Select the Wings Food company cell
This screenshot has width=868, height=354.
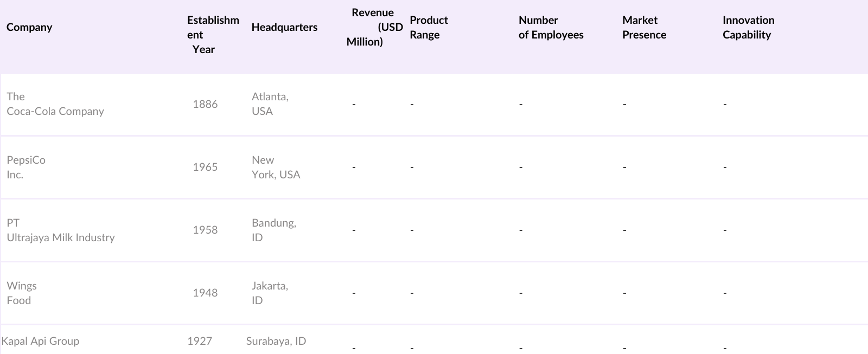(22, 293)
